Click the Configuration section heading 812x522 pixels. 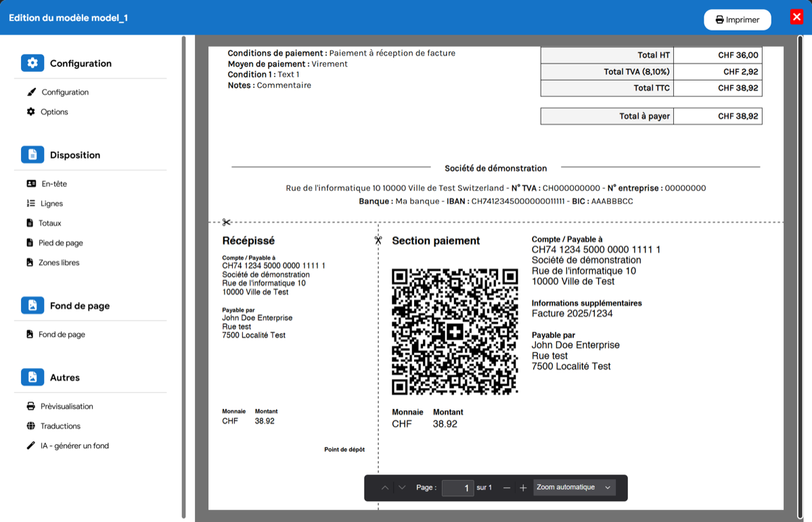(81, 63)
